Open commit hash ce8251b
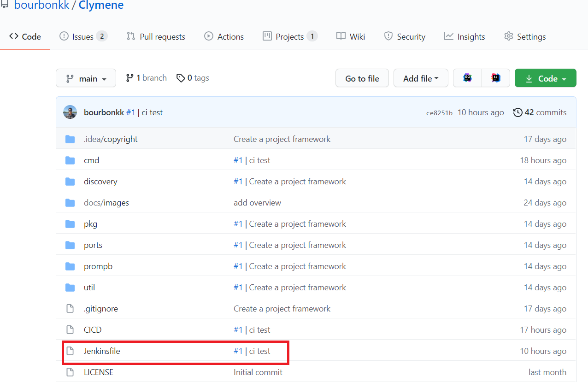Image resolution: width=588 pixels, height=382 pixels. point(439,113)
